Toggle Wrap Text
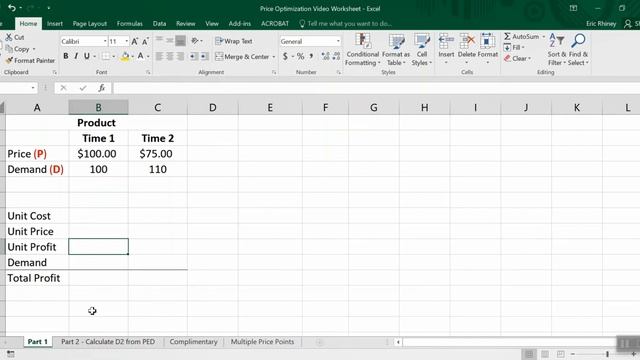 pos(234,41)
